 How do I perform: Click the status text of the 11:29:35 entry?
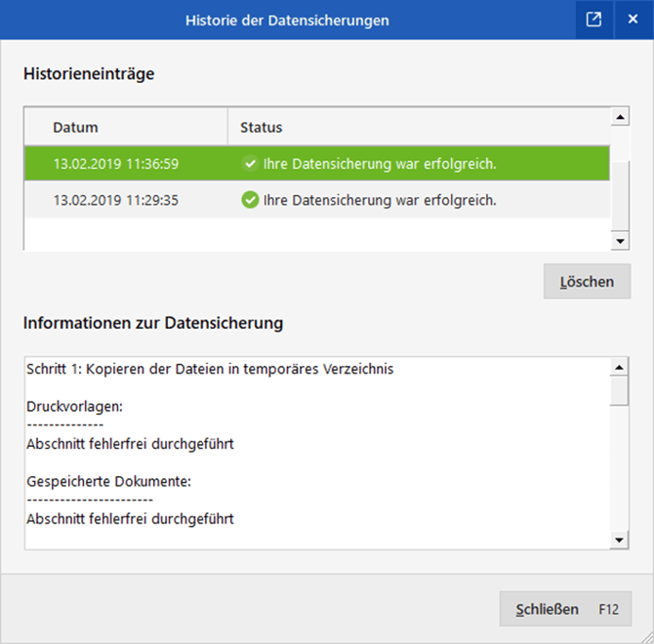(x=380, y=200)
